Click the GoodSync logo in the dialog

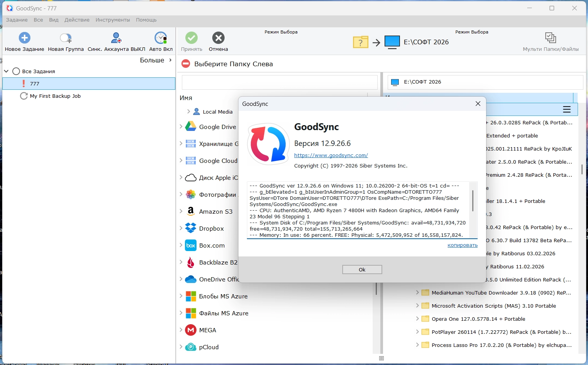[x=268, y=144]
